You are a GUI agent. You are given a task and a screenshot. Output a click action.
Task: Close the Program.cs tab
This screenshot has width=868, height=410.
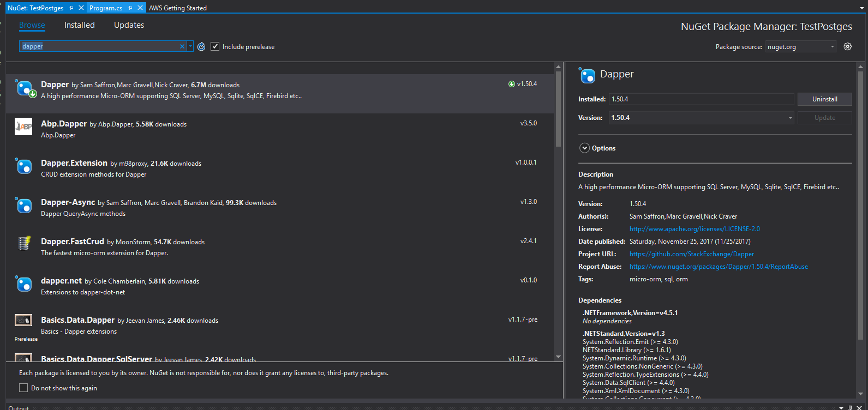point(140,8)
